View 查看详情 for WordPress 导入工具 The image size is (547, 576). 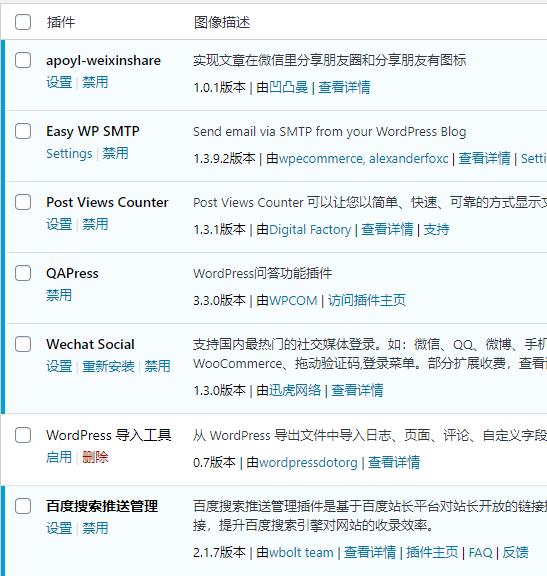click(x=394, y=462)
